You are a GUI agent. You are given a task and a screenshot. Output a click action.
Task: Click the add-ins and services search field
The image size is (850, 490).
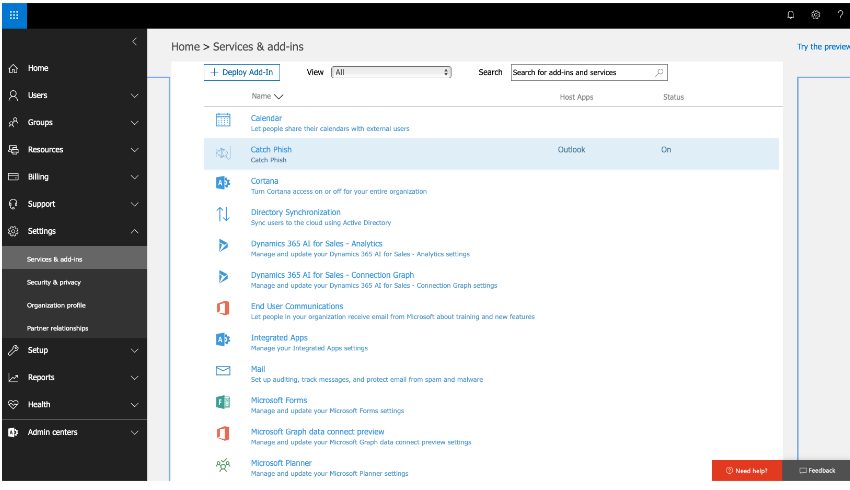589,72
